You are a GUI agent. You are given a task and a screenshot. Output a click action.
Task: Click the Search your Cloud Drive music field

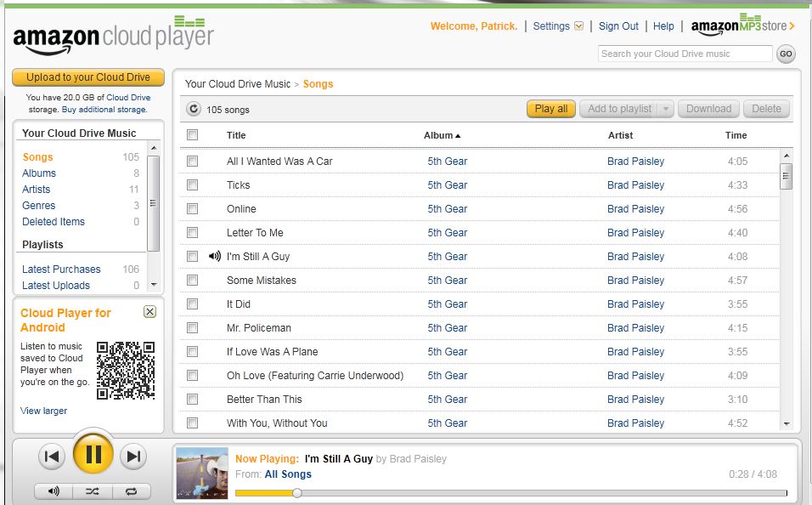click(685, 54)
